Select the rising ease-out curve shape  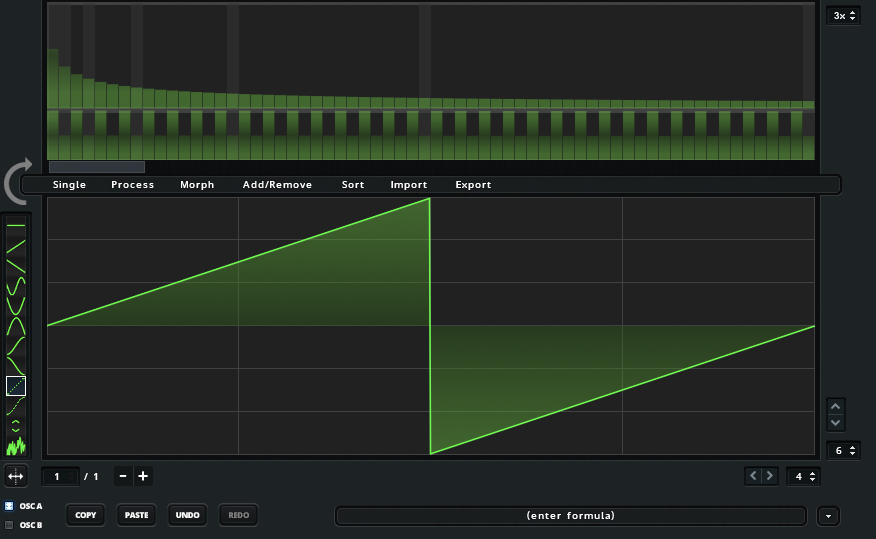pos(16,346)
